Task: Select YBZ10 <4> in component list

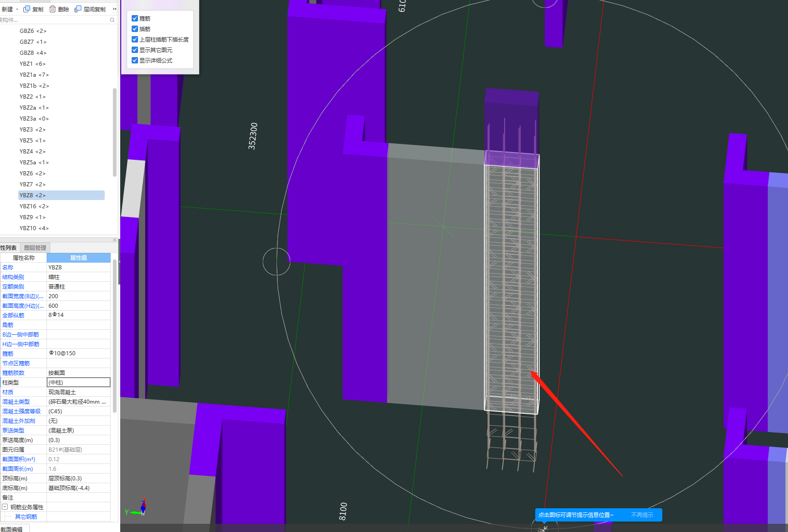Action: [x=34, y=228]
